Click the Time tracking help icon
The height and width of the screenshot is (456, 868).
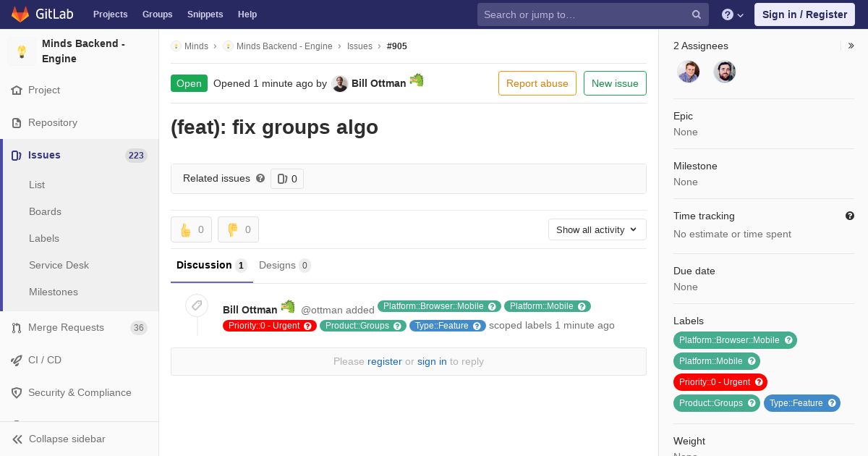point(850,216)
